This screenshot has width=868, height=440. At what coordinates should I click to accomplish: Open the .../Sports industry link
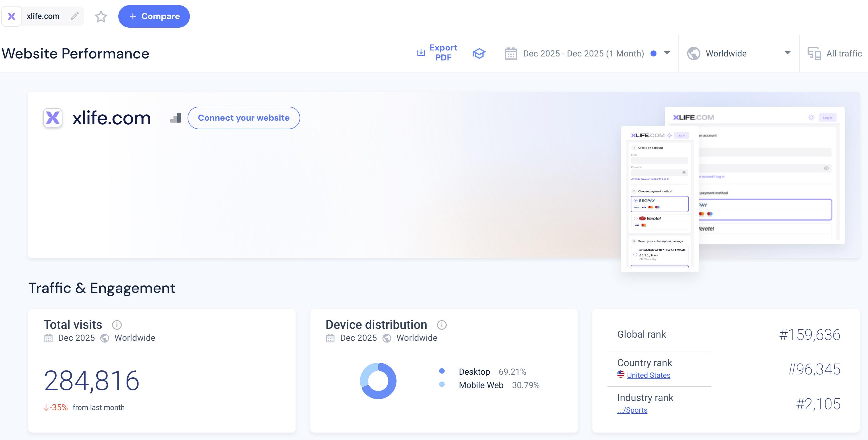pyautogui.click(x=632, y=410)
